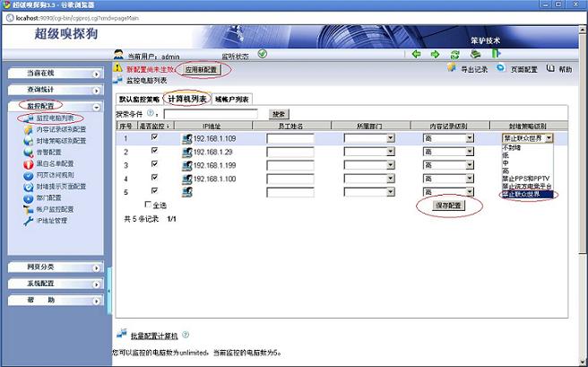Click the refresh icon in the top toolbar

coord(454,54)
